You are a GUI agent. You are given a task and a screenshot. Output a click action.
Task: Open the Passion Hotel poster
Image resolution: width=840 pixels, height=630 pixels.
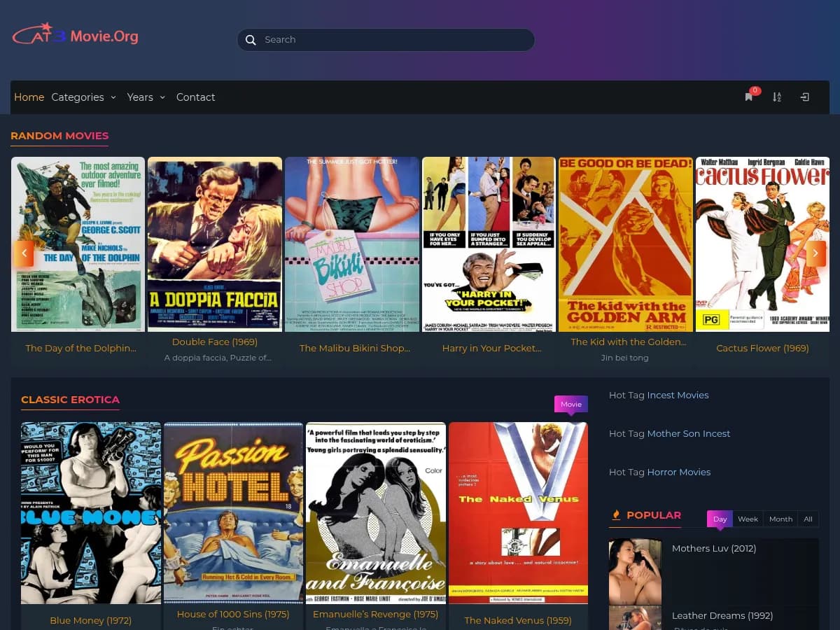pyautogui.click(x=233, y=512)
